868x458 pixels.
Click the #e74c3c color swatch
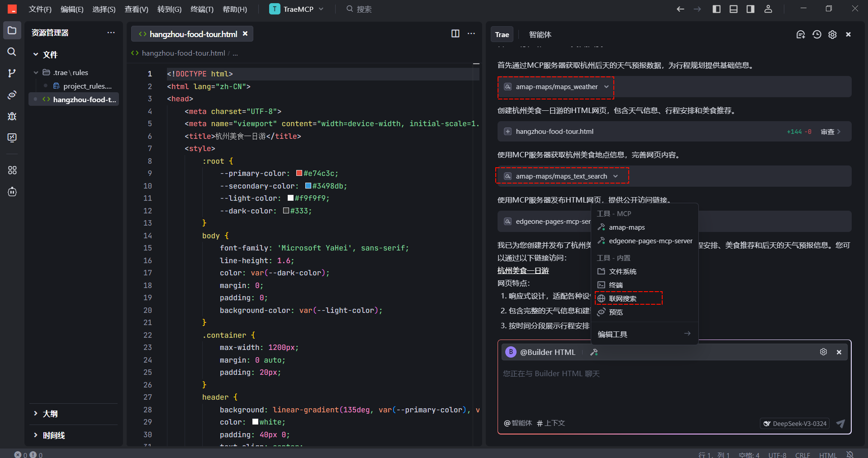[x=299, y=173]
